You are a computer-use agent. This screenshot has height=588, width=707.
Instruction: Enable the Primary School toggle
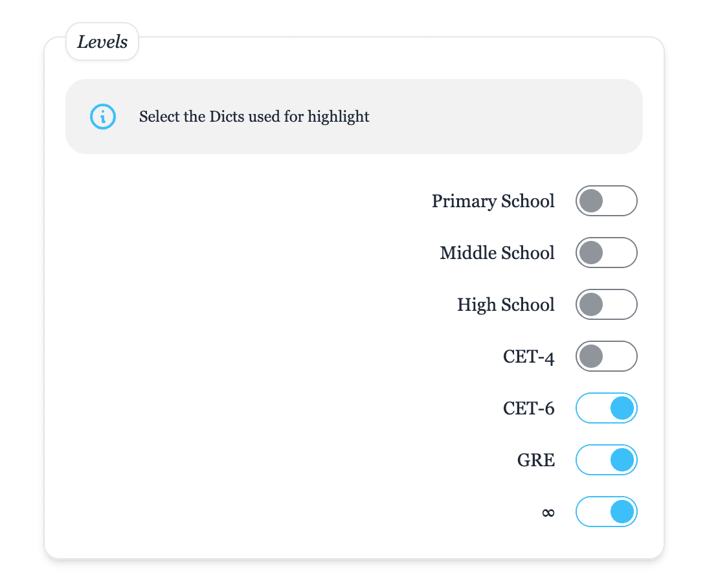606,201
